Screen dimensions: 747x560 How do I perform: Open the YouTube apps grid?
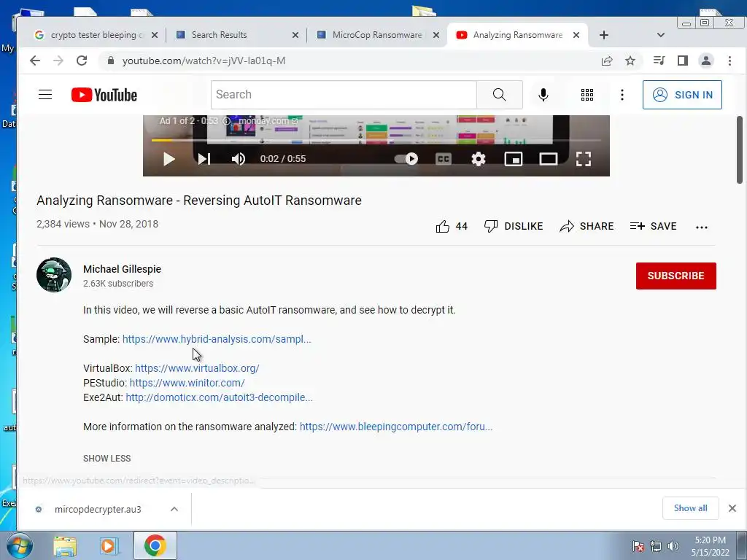pos(587,95)
